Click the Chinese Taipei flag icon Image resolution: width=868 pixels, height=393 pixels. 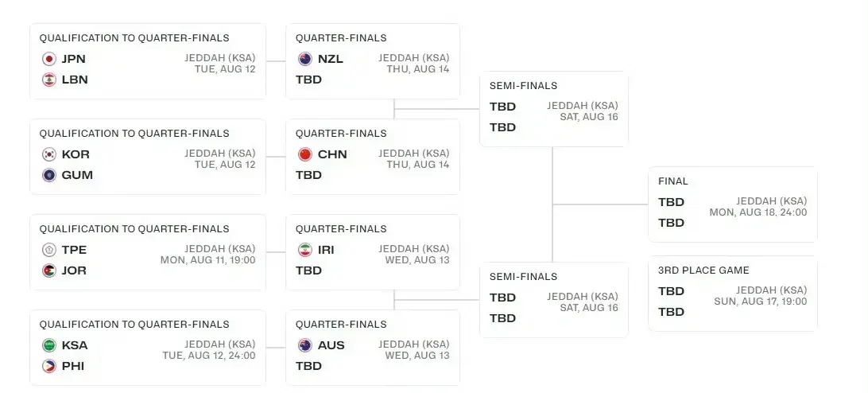click(x=48, y=250)
